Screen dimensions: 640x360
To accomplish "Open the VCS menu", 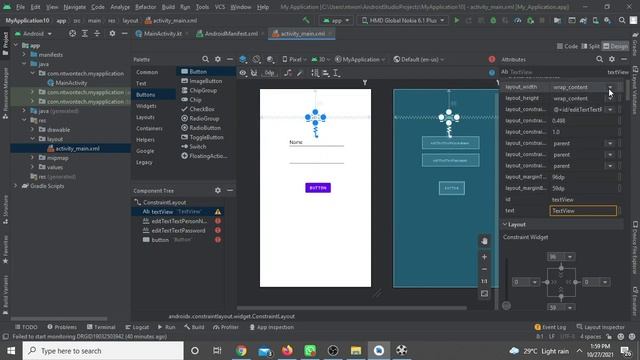I will click(x=220, y=7).
